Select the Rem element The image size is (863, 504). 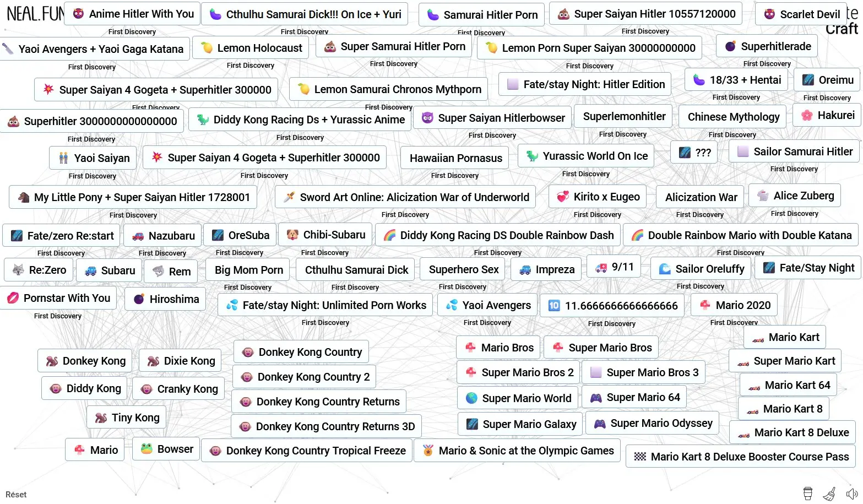[x=171, y=271]
